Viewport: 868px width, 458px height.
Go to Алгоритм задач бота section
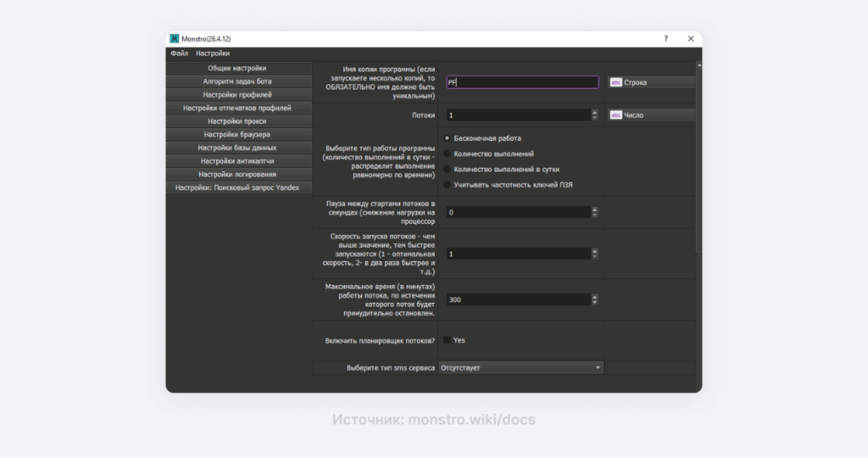237,81
